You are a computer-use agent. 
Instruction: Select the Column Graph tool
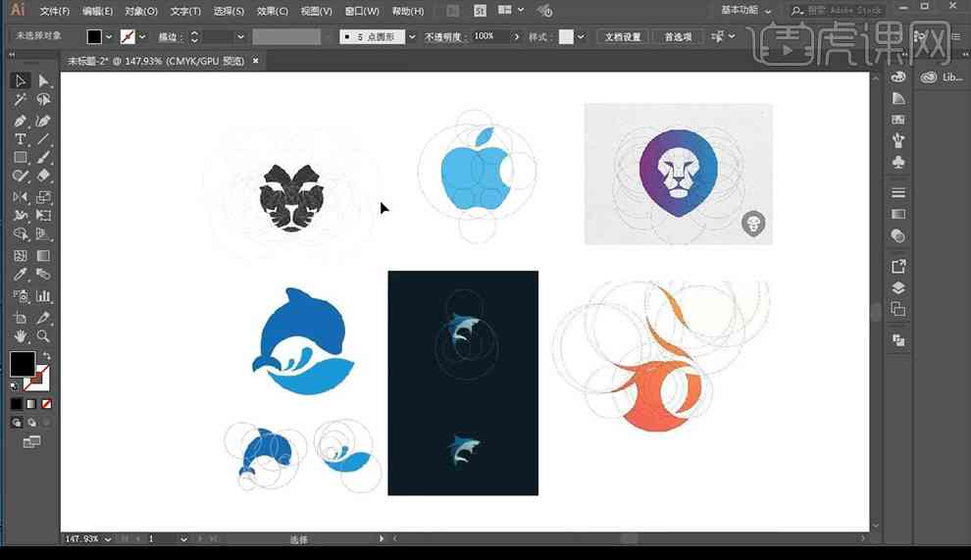[43, 295]
